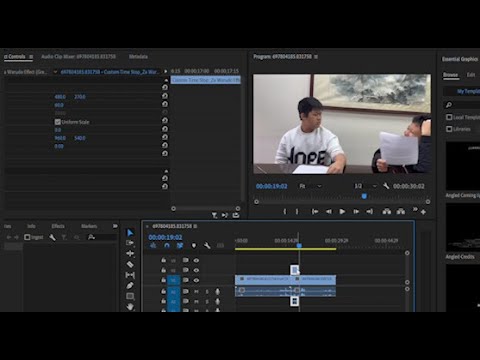Hide the V3 track output eye

click(x=196, y=260)
